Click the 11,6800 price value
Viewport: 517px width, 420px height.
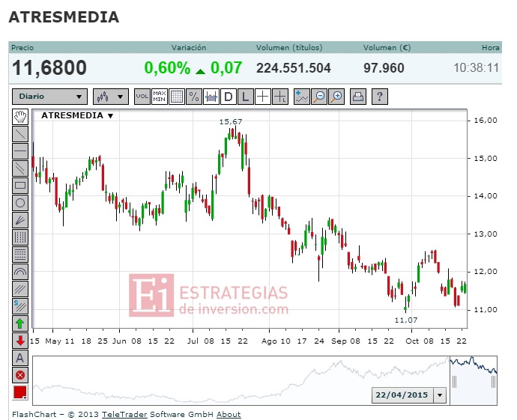49,68
